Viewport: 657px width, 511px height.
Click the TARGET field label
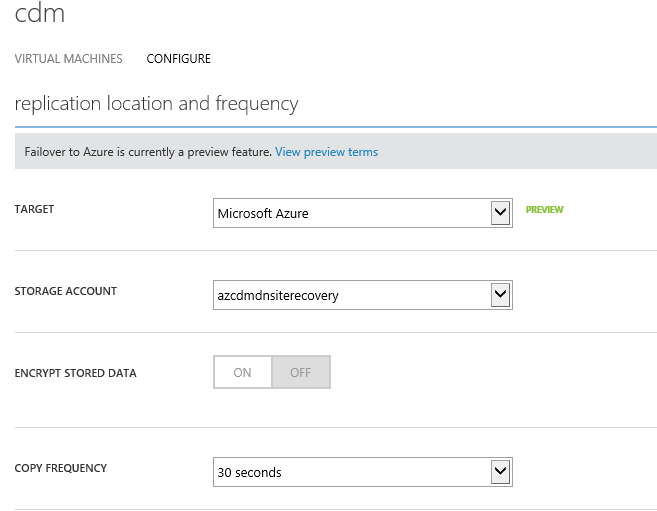(34, 210)
